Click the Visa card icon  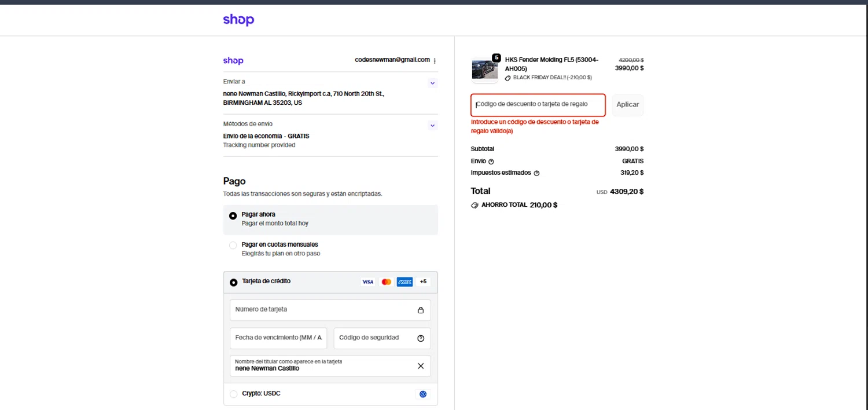pos(367,282)
